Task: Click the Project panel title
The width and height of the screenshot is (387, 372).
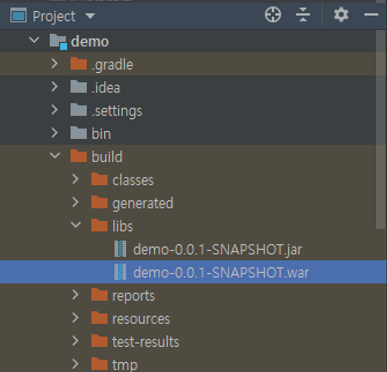Action: coord(54,16)
